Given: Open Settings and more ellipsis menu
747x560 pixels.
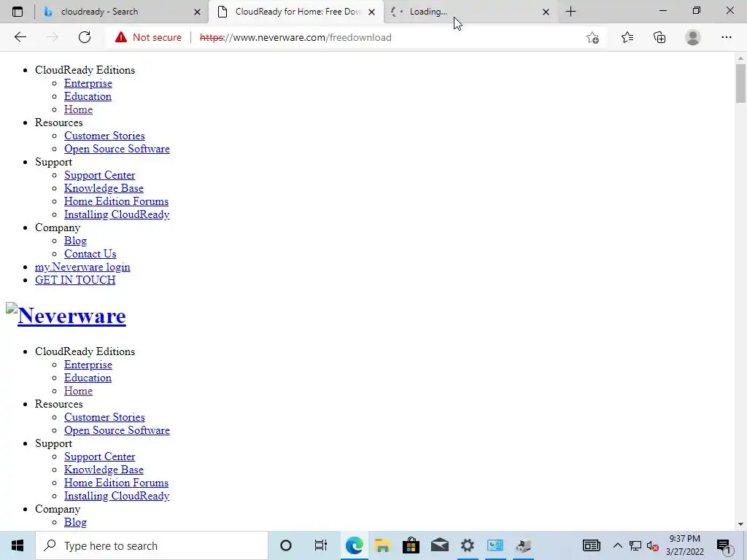Looking at the screenshot, I should (x=726, y=37).
